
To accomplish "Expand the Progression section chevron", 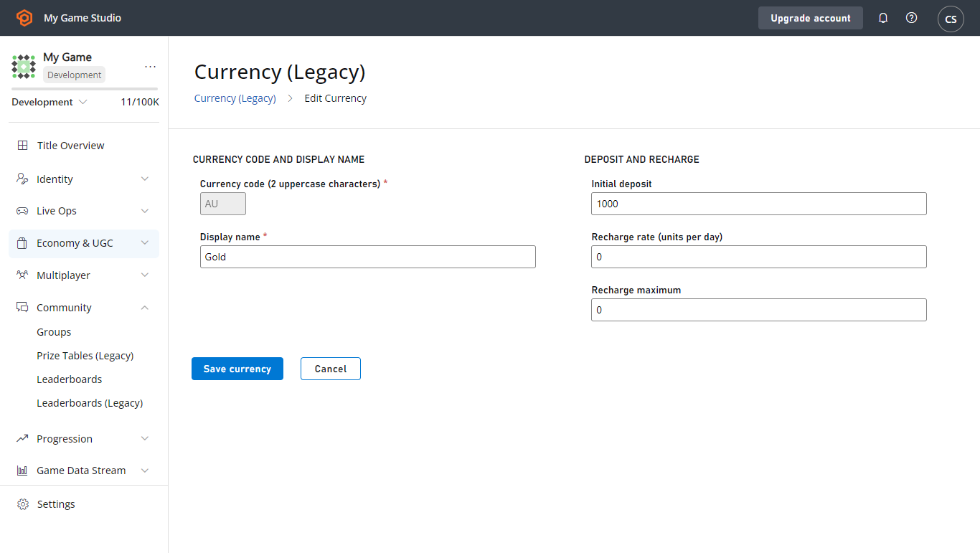I will [145, 438].
